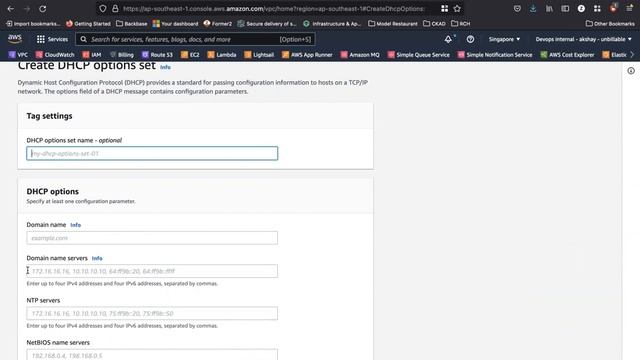Open the AWS Services grid menu
Screen dimensions: 640x360
[52, 39]
